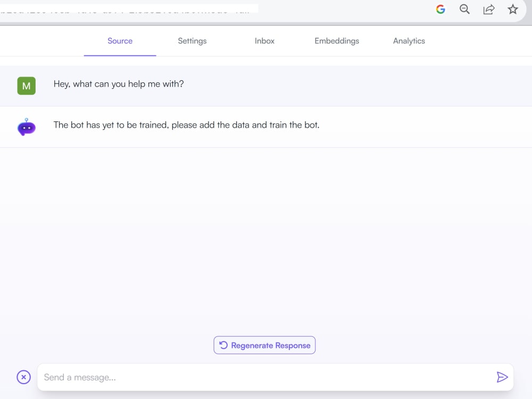Click the green M user avatar
Viewport: 532px width, 399px height.
click(x=27, y=86)
